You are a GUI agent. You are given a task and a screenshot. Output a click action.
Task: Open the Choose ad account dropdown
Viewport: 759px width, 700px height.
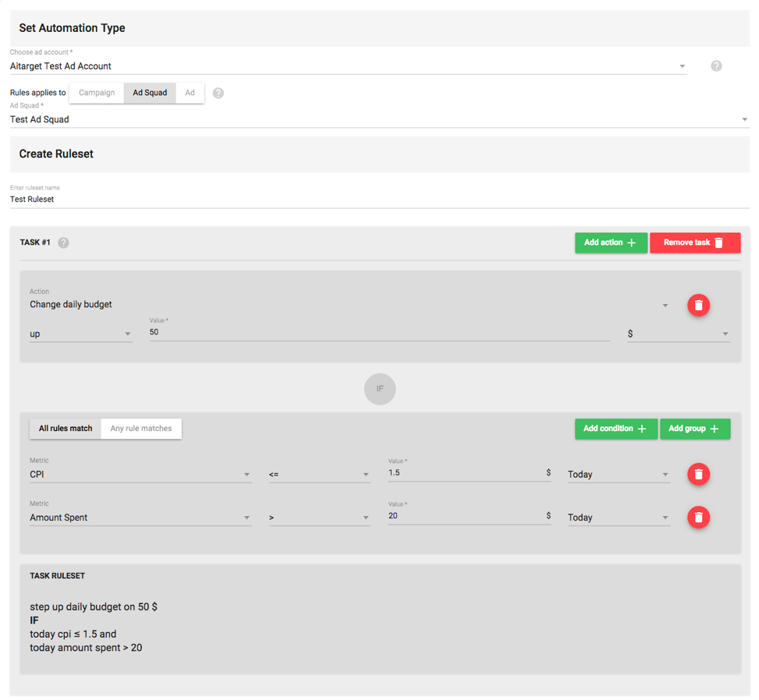(348, 66)
